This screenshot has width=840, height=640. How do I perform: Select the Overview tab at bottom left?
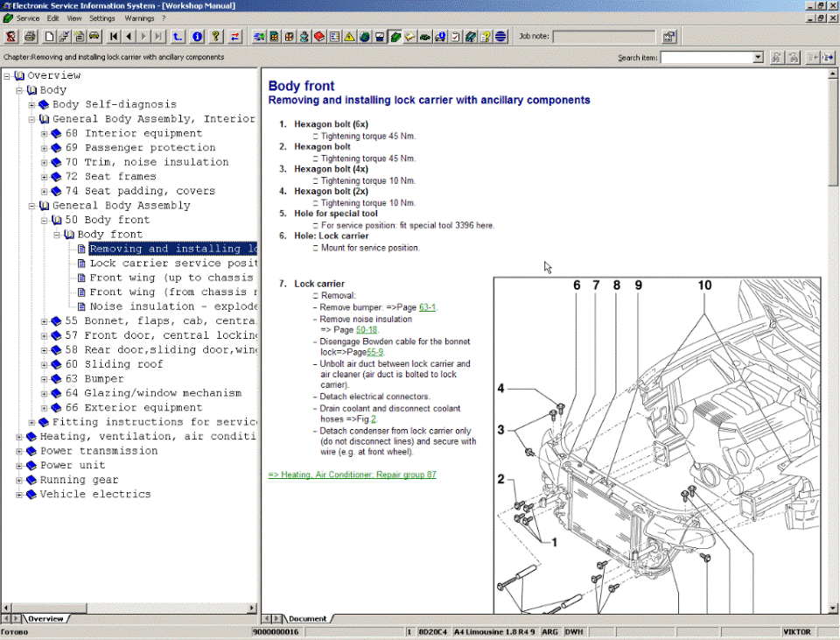[x=45, y=619]
